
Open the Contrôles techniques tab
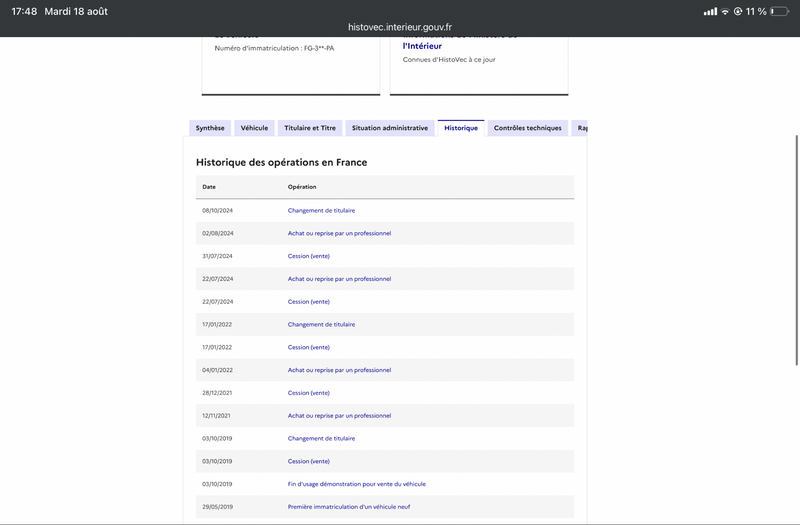pos(528,128)
